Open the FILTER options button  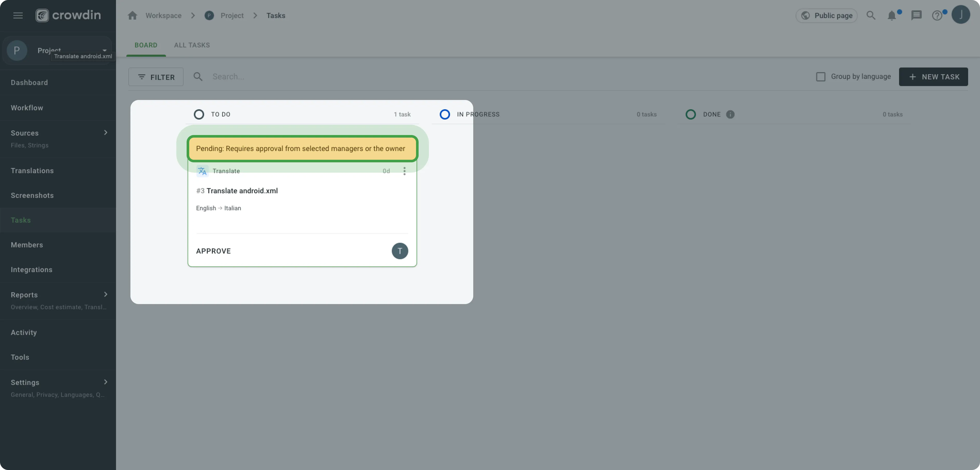pos(156,77)
